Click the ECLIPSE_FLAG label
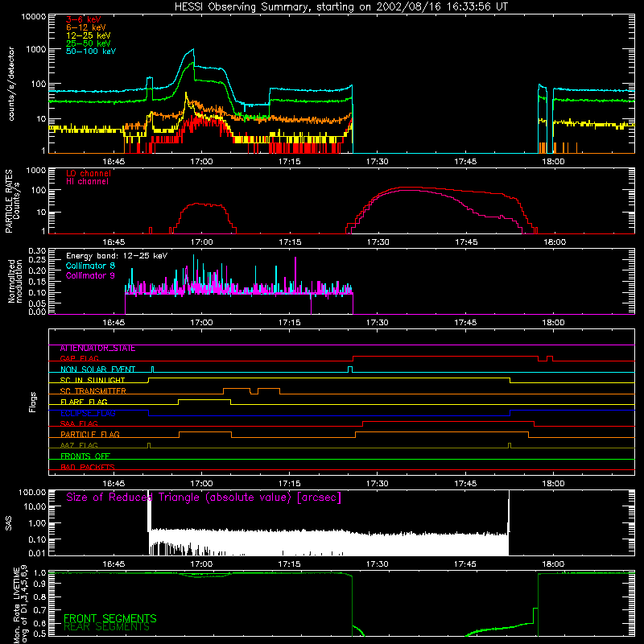This screenshot has height=644, width=644. [88, 413]
